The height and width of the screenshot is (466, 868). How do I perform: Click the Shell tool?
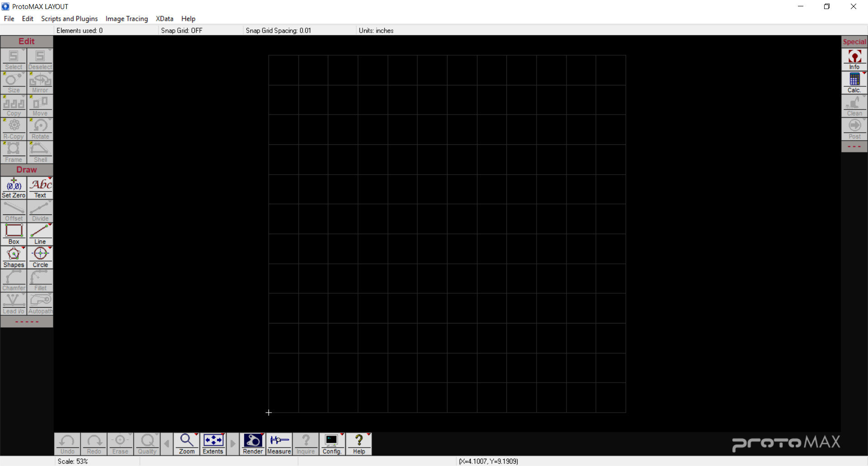40,152
